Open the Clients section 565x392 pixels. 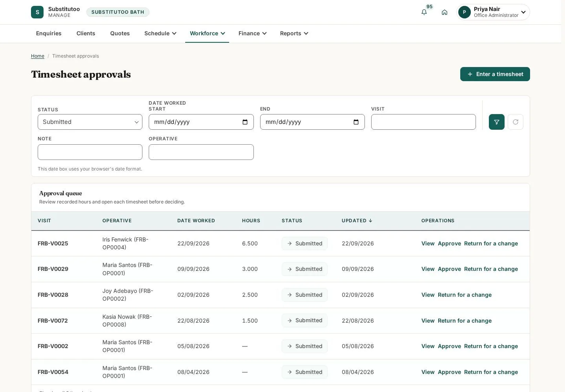[86, 33]
